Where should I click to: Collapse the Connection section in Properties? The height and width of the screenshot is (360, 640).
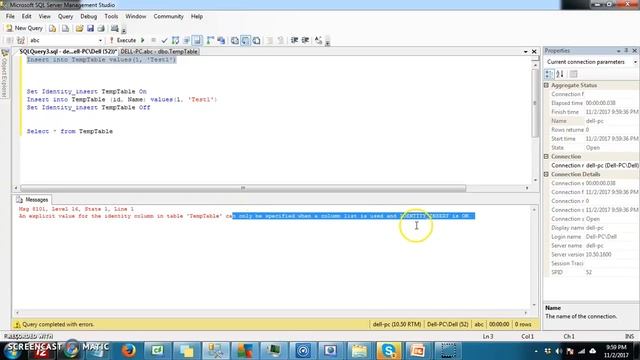(547, 156)
